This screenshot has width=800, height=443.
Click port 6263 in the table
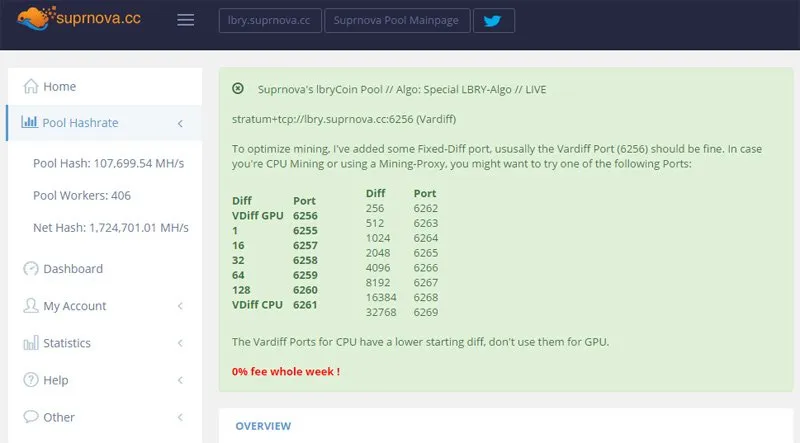[x=426, y=223]
